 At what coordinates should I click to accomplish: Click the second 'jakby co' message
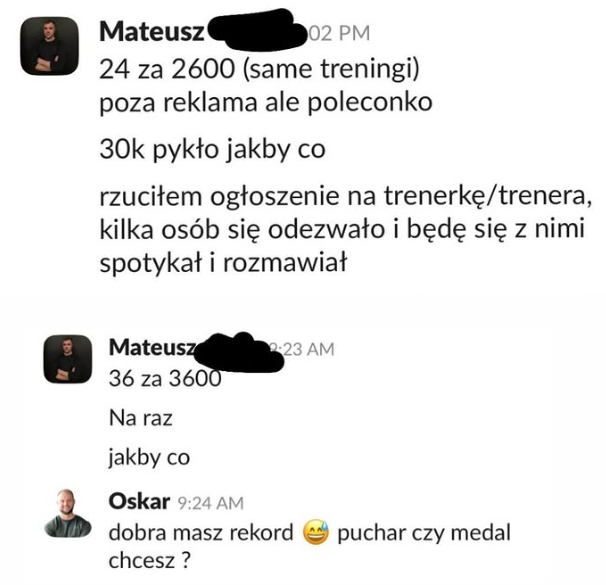click(x=149, y=457)
